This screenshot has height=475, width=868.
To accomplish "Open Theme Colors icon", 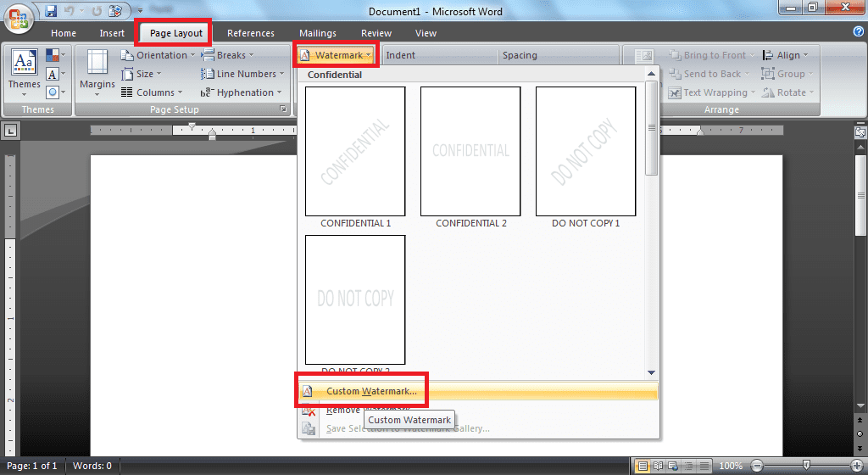I will point(55,55).
